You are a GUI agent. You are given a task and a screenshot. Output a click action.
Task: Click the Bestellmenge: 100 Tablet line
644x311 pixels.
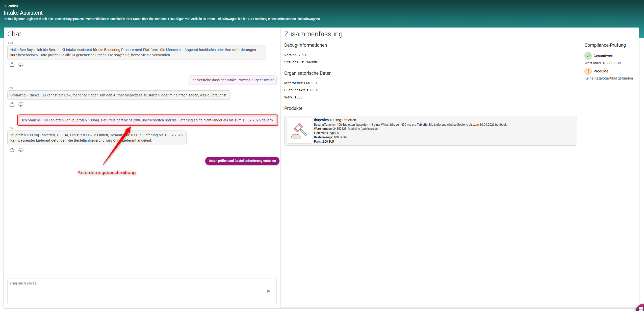click(331, 137)
